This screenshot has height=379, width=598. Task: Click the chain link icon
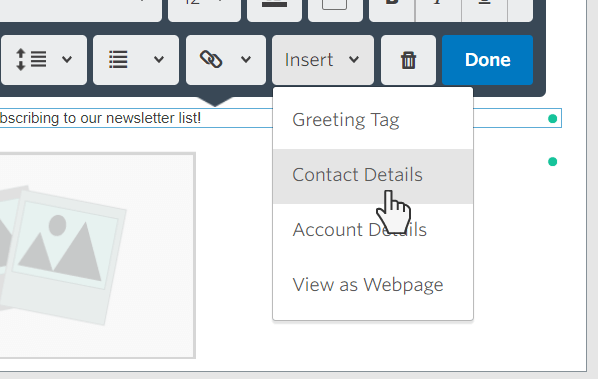click(211, 59)
